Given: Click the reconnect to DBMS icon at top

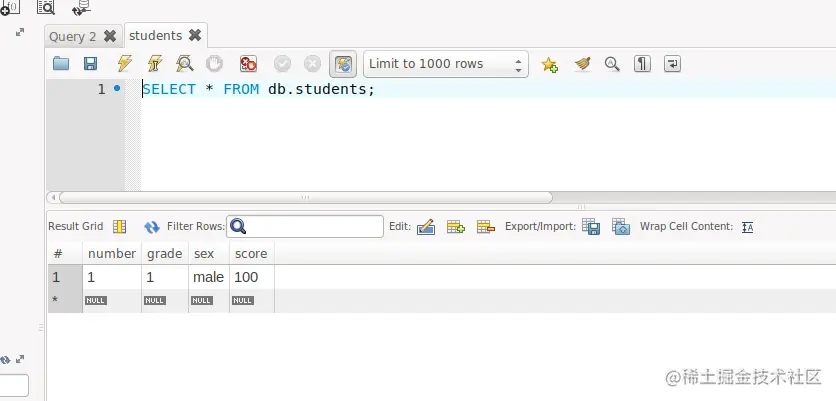Looking at the screenshot, I should click(81, 7).
